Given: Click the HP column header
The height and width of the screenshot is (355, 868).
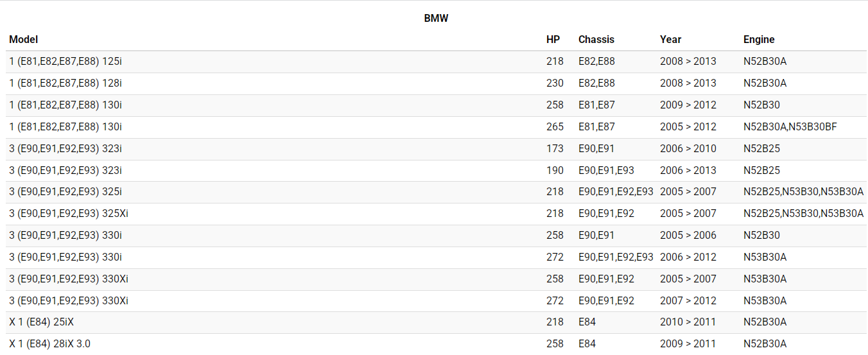Looking at the screenshot, I should pyautogui.click(x=553, y=40).
